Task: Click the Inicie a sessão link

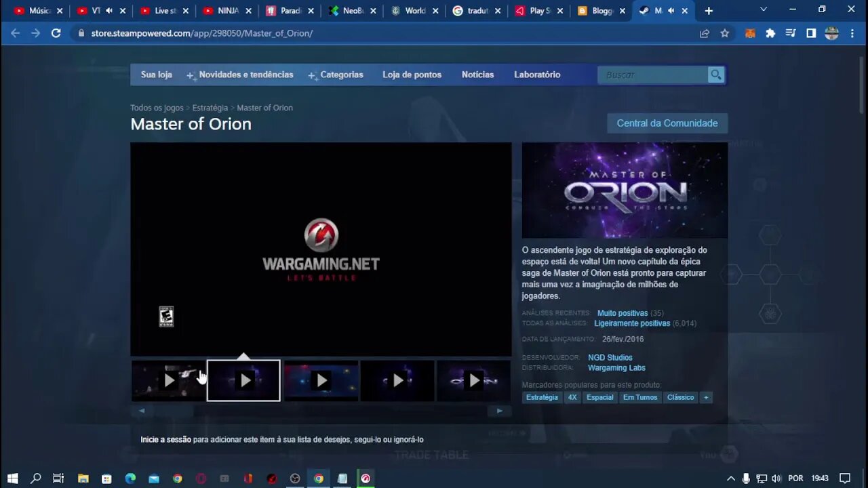Action: pyautogui.click(x=165, y=440)
